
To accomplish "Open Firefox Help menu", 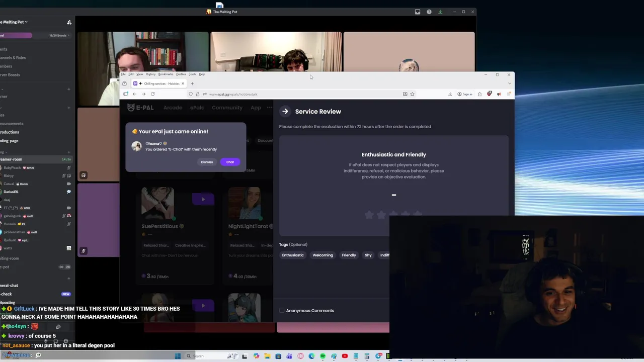I will pyautogui.click(x=202, y=74).
